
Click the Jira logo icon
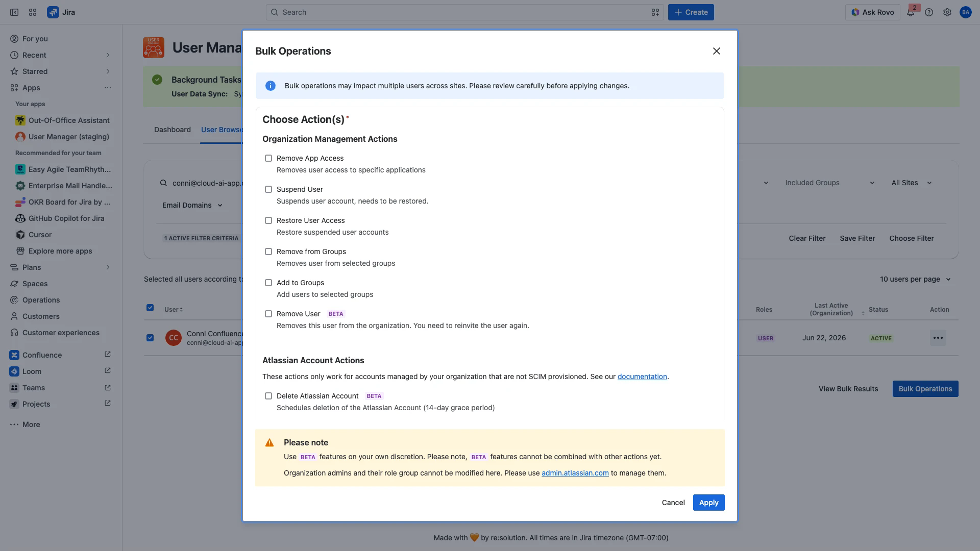[53, 12]
